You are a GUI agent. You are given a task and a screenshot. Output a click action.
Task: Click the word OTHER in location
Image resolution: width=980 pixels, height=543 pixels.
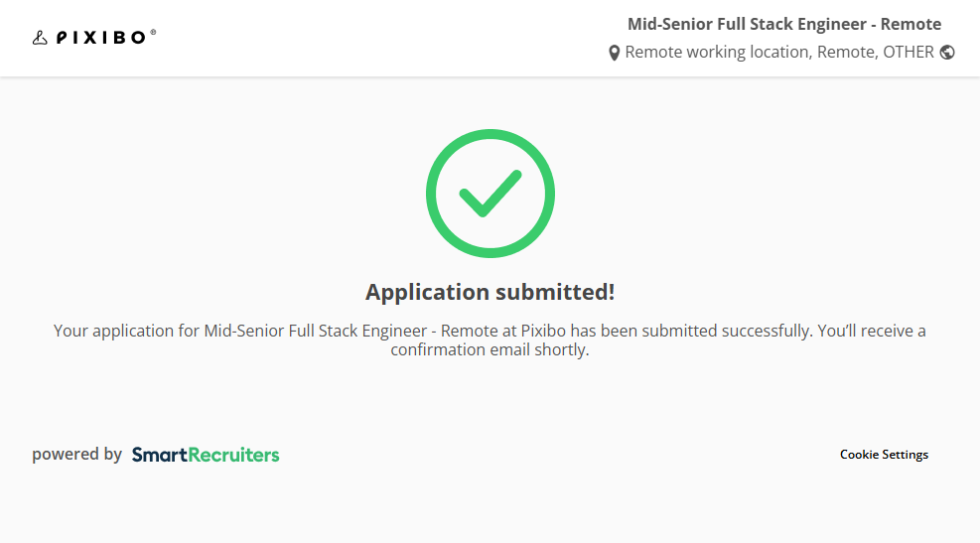[x=909, y=53]
